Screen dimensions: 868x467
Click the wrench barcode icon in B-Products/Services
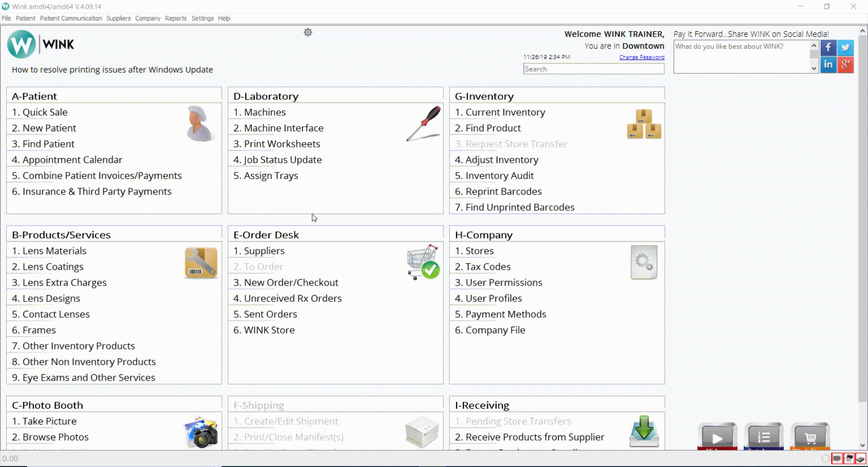pyautogui.click(x=201, y=262)
